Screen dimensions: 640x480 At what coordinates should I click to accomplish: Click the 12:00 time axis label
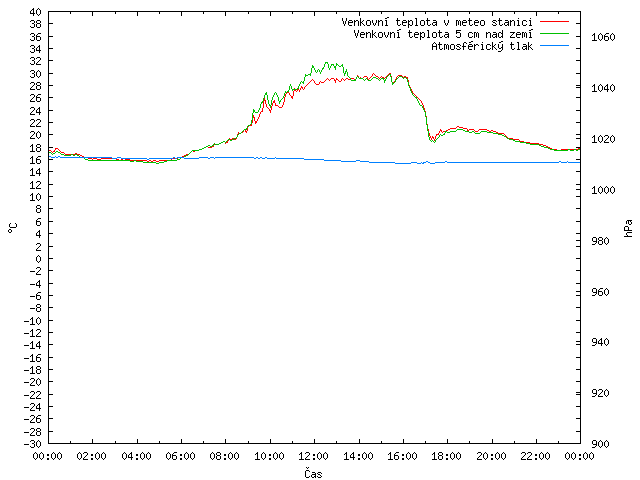[x=313, y=456]
